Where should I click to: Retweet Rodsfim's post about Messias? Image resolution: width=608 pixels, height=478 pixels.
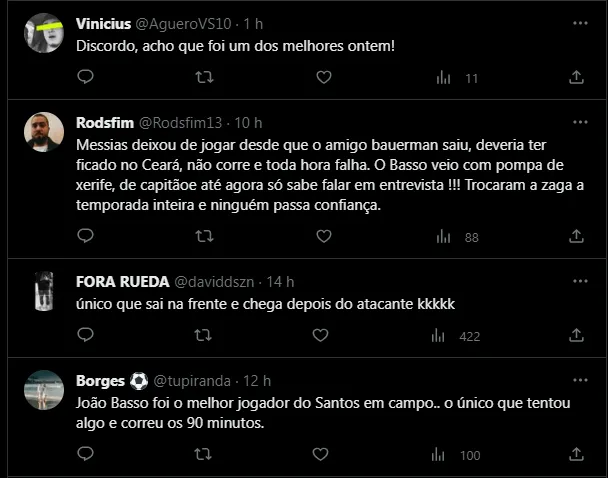click(204, 237)
